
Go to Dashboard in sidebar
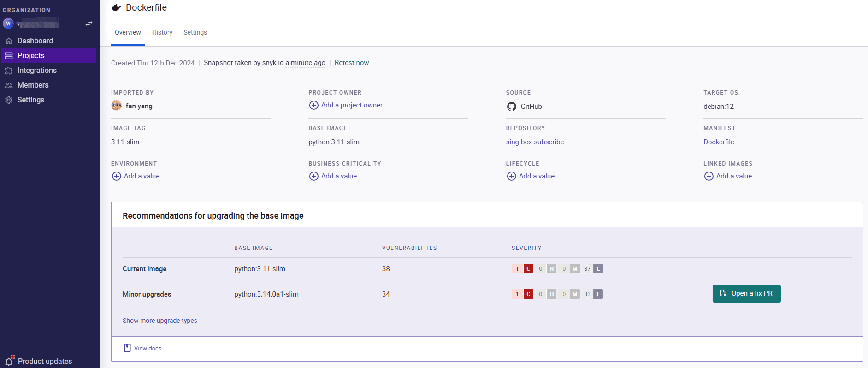click(49, 41)
